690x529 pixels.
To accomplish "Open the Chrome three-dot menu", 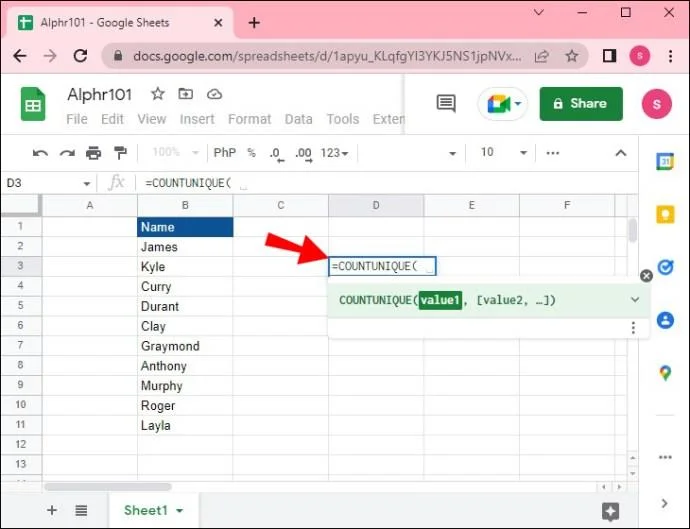I will pos(670,56).
